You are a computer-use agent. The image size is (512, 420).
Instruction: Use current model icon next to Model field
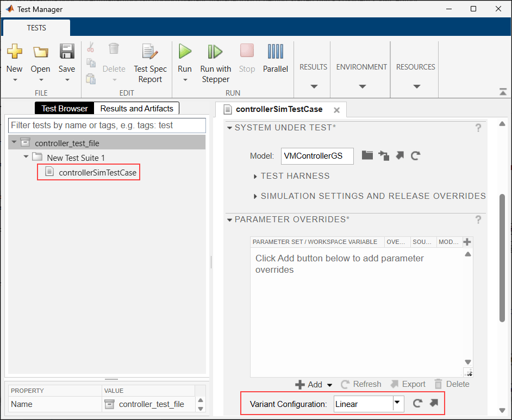tap(384, 155)
